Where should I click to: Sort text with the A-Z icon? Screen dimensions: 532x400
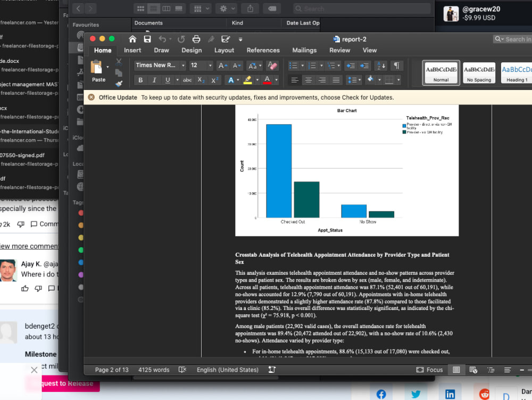[381, 66]
